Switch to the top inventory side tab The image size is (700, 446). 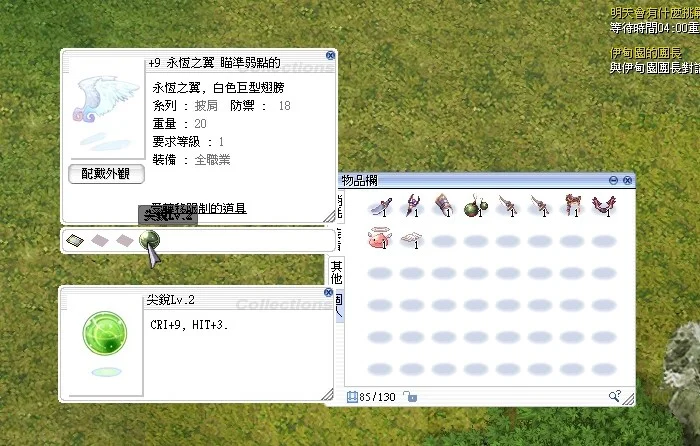(x=340, y=206)
